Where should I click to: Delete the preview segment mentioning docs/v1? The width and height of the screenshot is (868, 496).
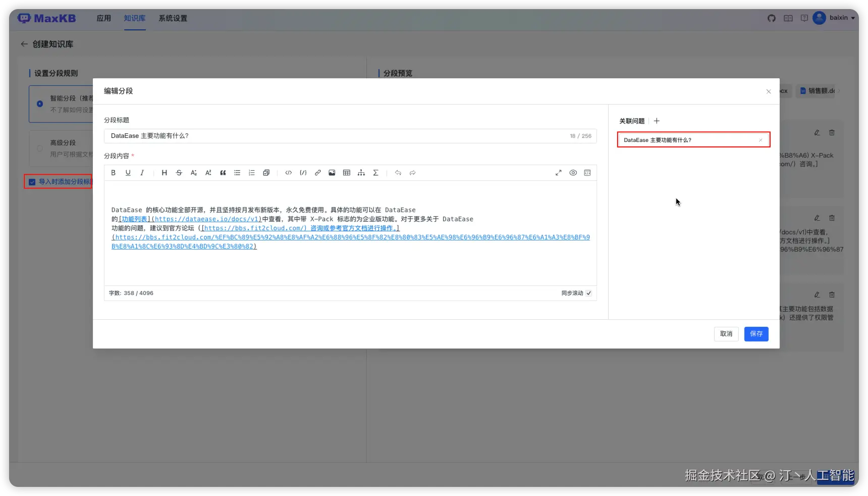832,218
